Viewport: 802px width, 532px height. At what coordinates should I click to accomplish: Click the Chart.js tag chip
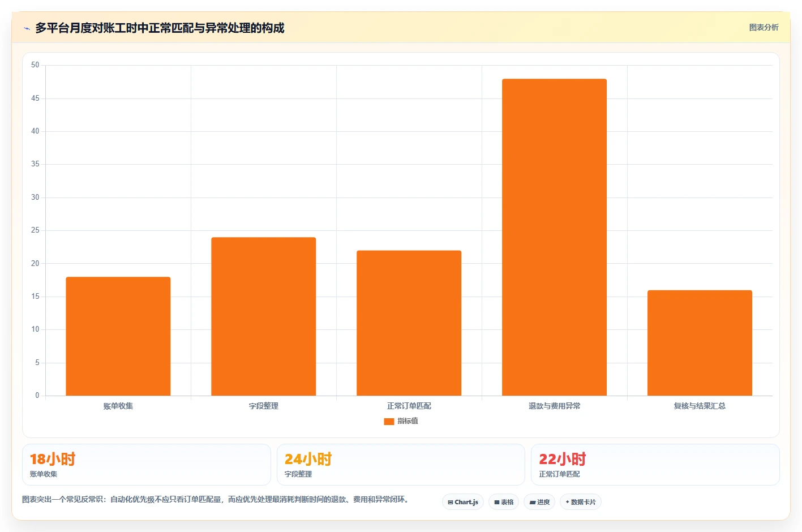click(463, 502)
